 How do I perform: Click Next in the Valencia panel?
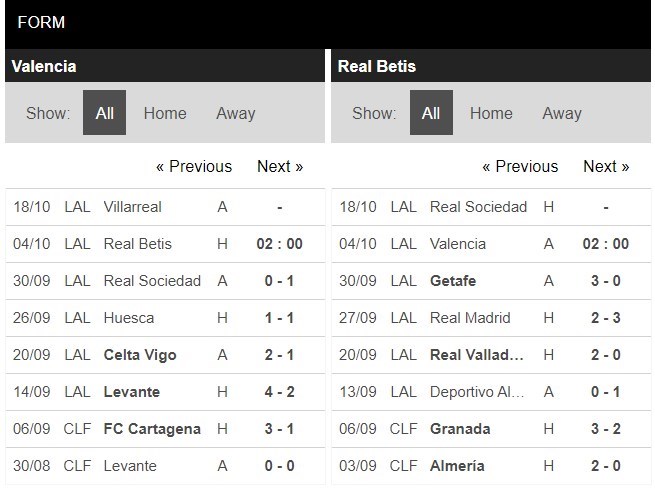click(280, 166)
